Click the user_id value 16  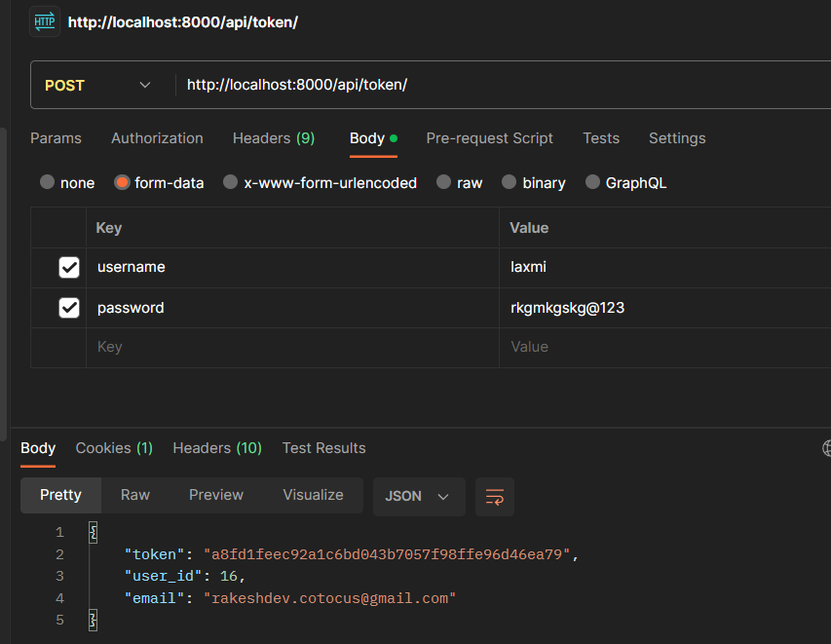tap(228, 576)
